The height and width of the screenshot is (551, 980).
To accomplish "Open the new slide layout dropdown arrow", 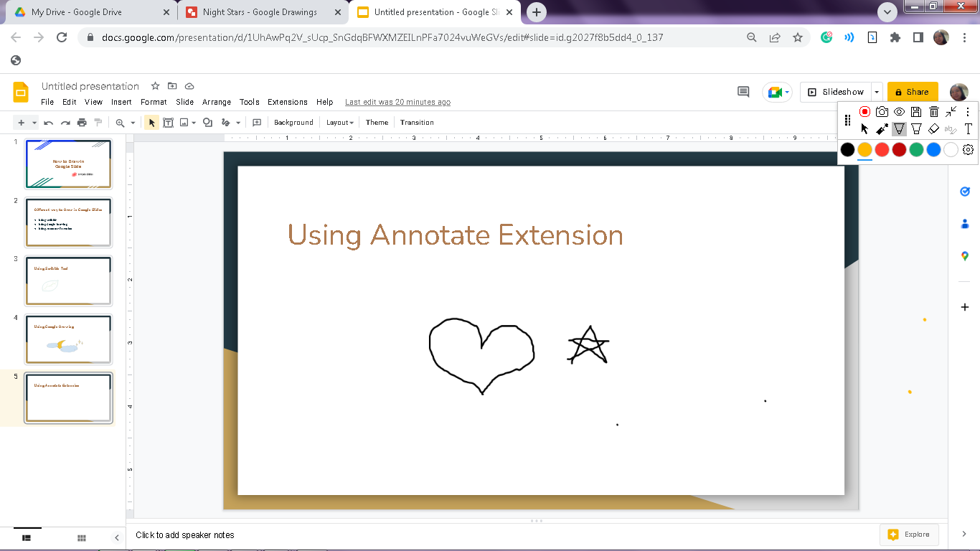I will tap(34, 123).
